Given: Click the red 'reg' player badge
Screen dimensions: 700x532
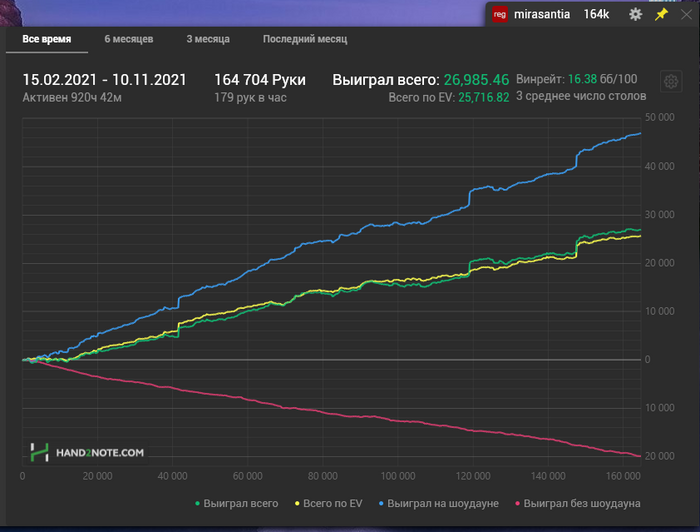Looking at the screenshot, I should pyautogui.click(x=500, y=14).
